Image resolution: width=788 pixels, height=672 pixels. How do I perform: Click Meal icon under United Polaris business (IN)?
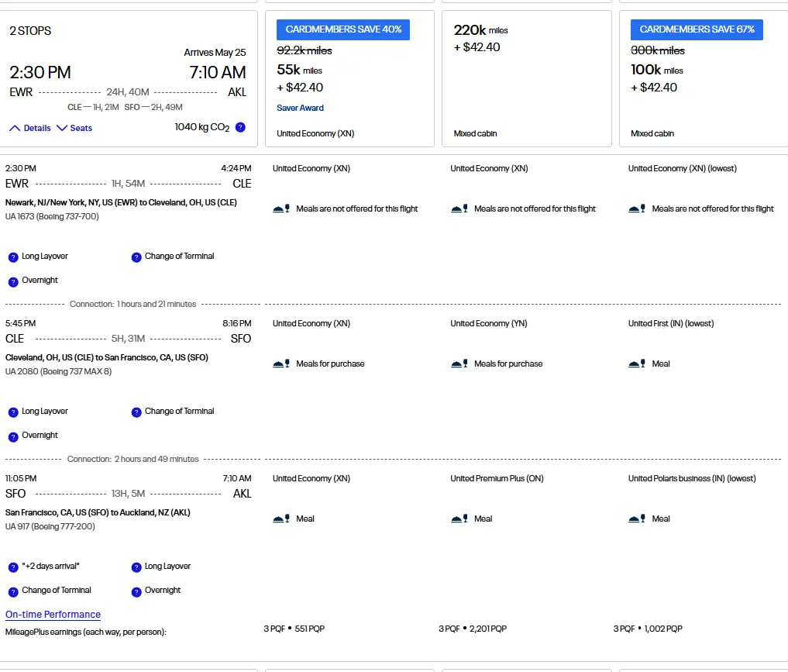point(637,519)
